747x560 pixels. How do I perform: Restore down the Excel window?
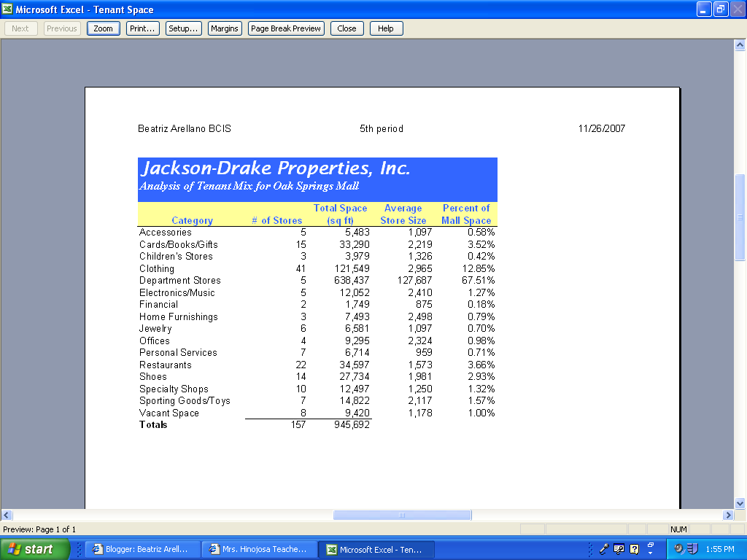(x=721, y=9)
